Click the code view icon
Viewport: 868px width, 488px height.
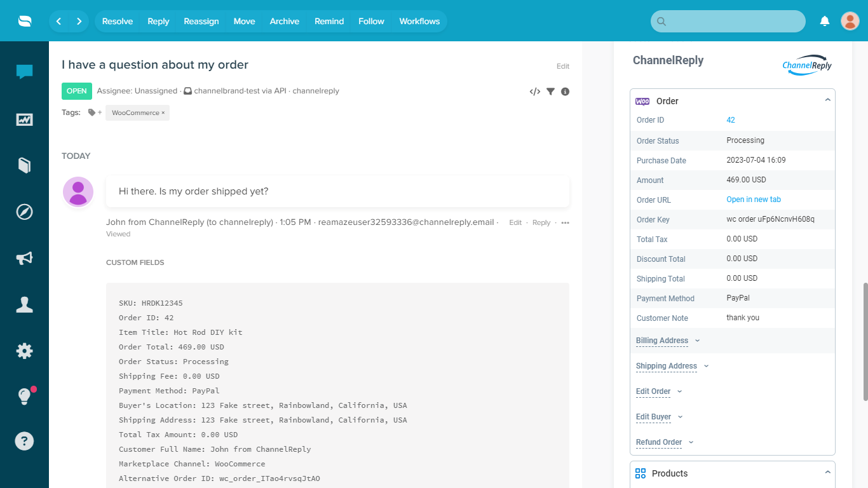[535, 91]
